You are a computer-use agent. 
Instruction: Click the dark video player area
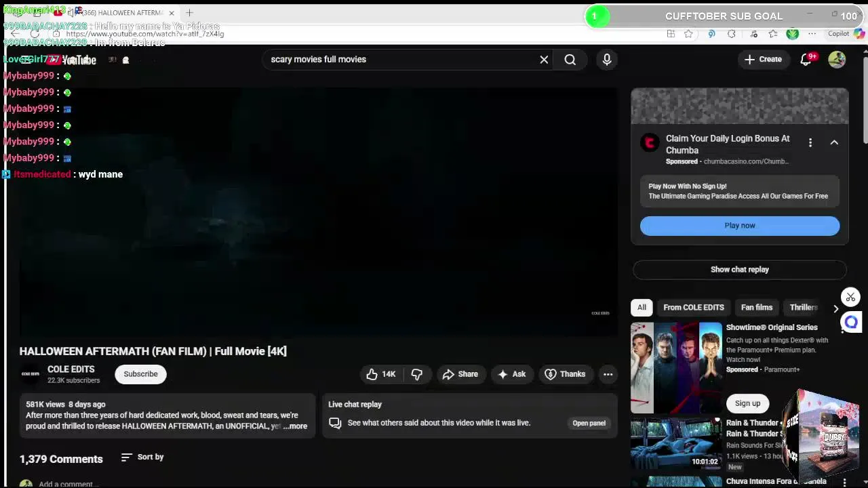coord(318,211)
